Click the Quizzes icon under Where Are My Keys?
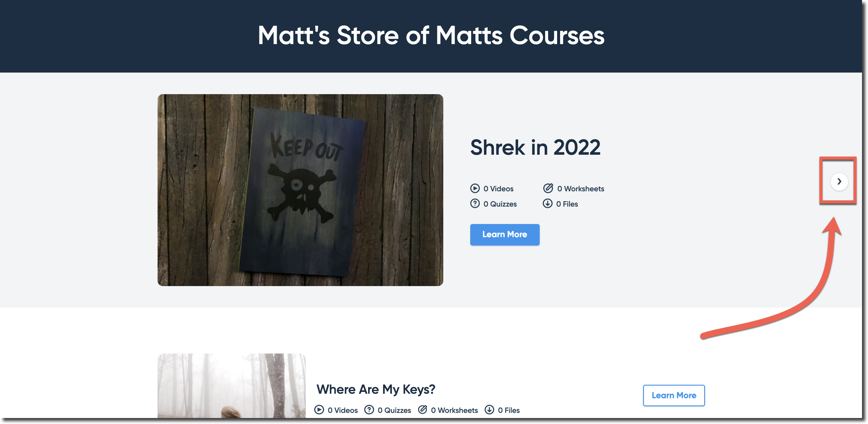This screenshot has width=868, height=424. click(369, 410)
